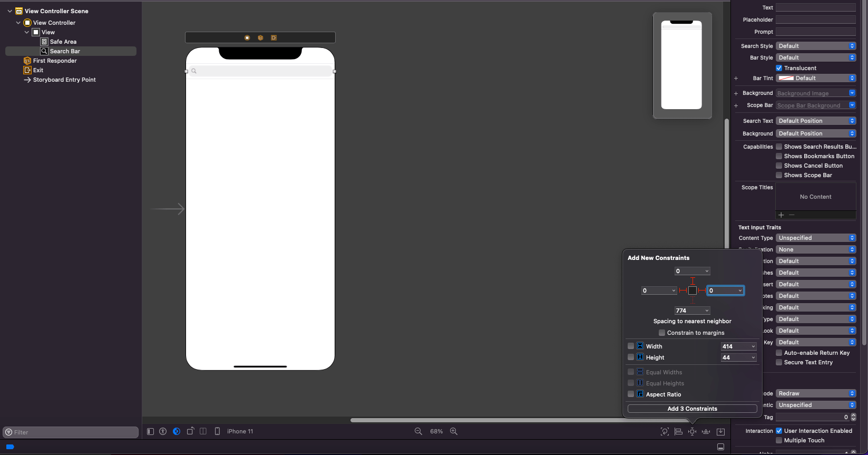Image resolution: width=868 pixels, height=455 pixels.
Task: Click the First Responder cube icon in scene dock
Action: coord(260,37)
